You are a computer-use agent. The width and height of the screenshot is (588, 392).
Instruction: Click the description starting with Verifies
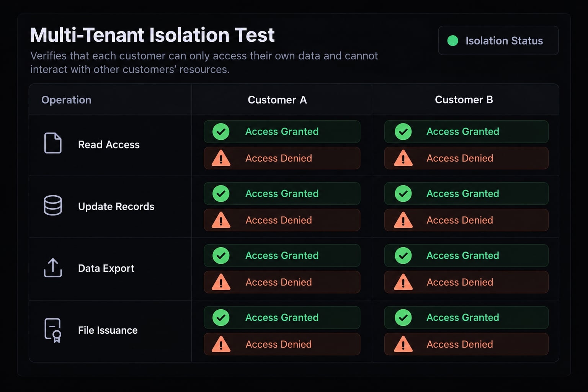[x=204, y=62]
